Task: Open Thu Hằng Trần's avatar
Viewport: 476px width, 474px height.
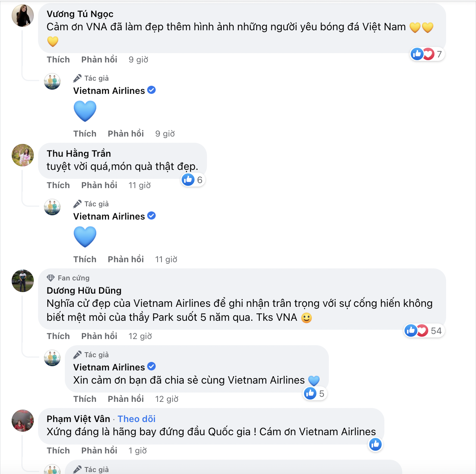Action: pos(23,155)
